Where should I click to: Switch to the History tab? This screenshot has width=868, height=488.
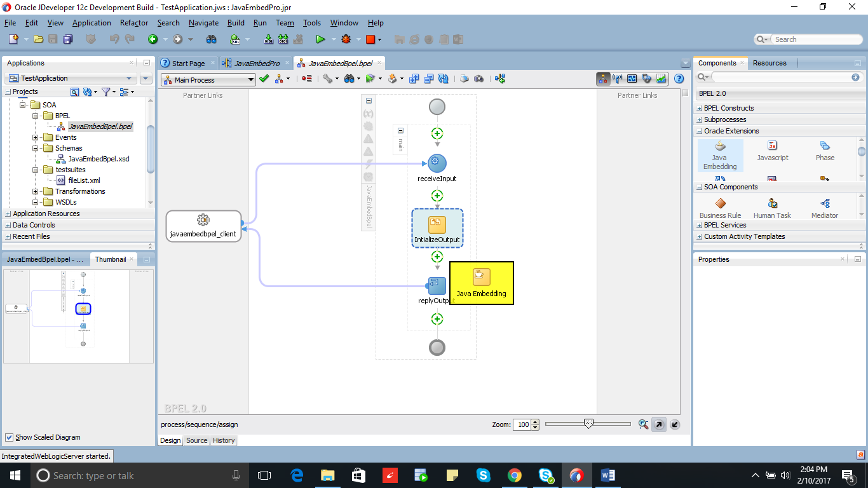(224, 440)
